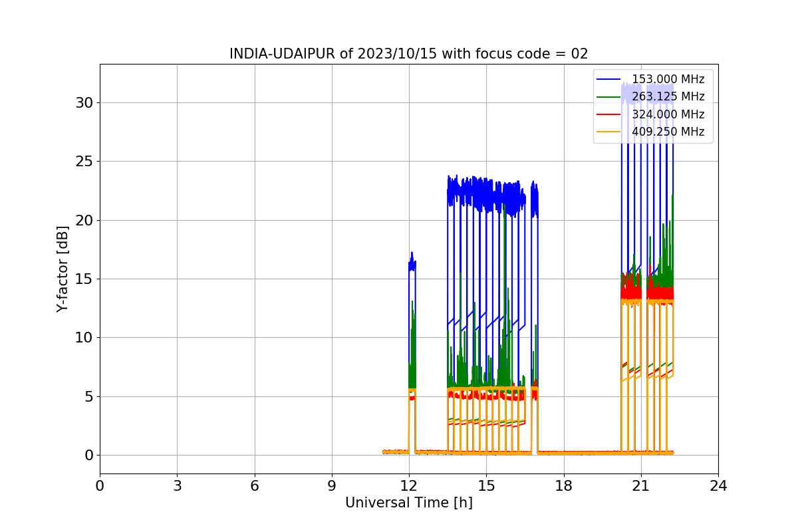Click y-axis tick label 15
798x532 pixels.
point(85,279)
